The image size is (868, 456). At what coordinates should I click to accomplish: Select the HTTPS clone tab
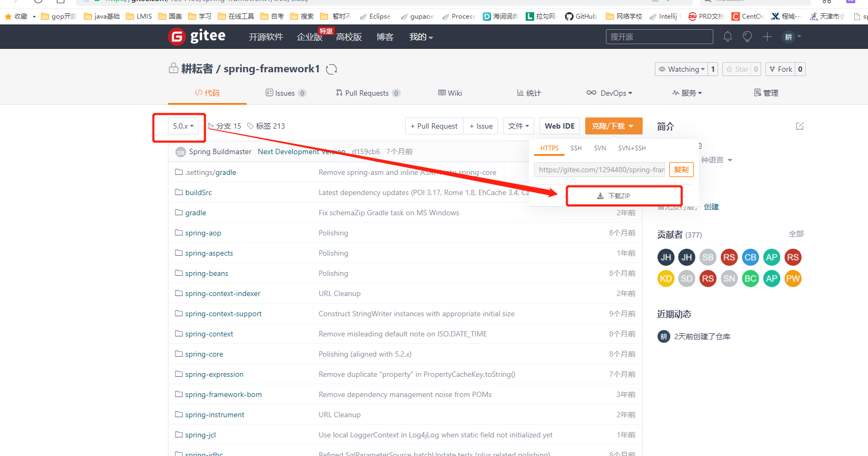(x=549, y=148)
